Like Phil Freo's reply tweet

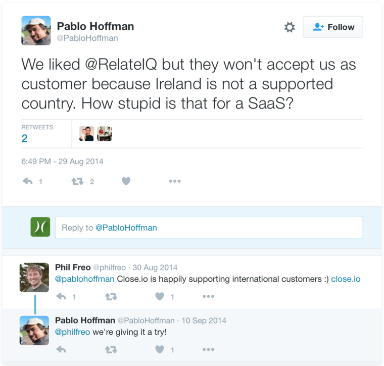(160, 296)
